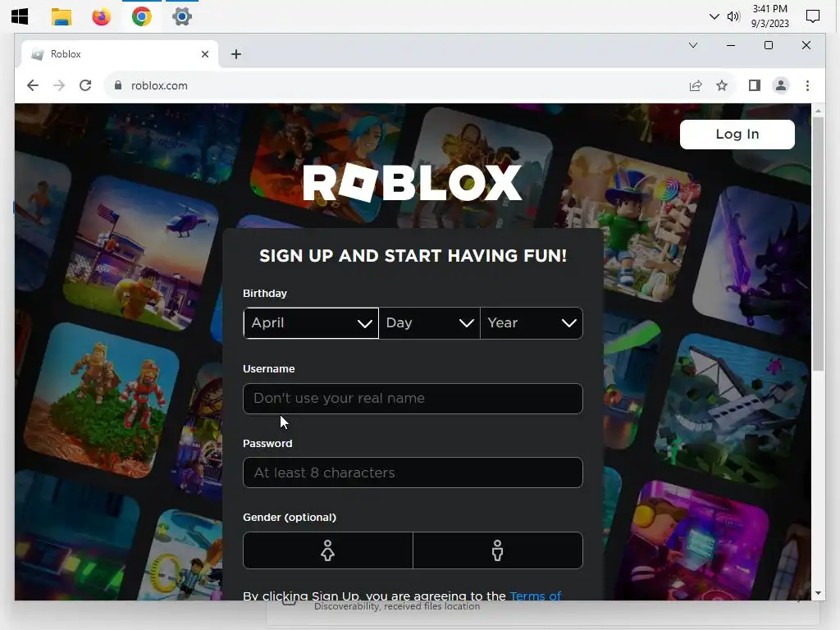This screenshot has height=630, width=840.
Task: Open the Chrome profile menu
Action: (781, 85)
